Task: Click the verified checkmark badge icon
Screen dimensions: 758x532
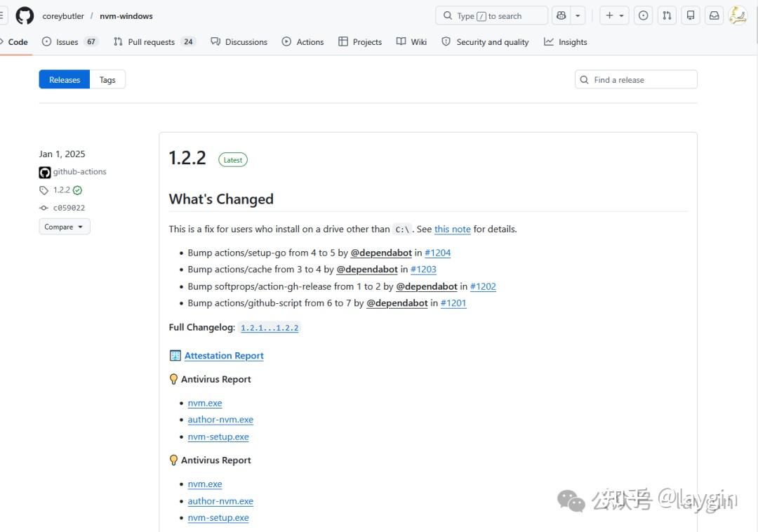Action: 77,190
